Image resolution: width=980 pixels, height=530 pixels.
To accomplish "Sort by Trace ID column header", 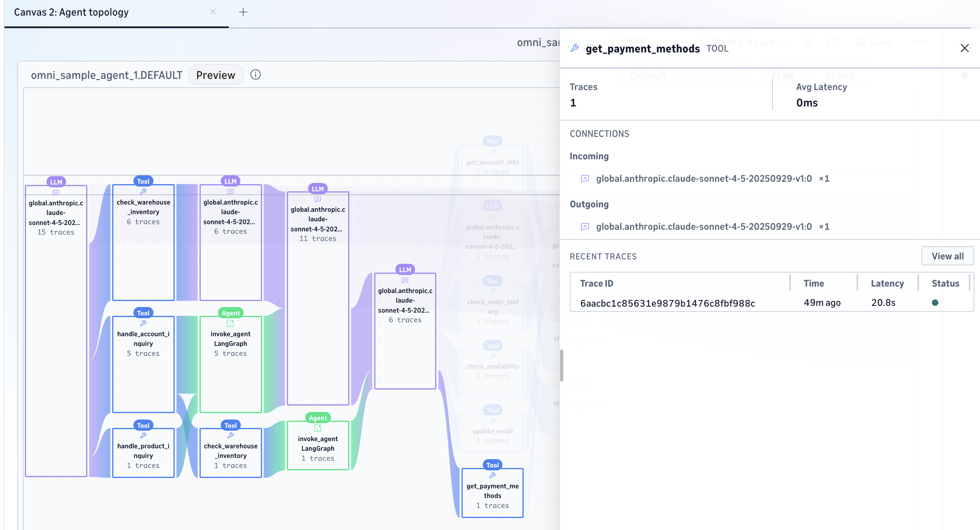I will pyautogui.click(x=597, y=283).
